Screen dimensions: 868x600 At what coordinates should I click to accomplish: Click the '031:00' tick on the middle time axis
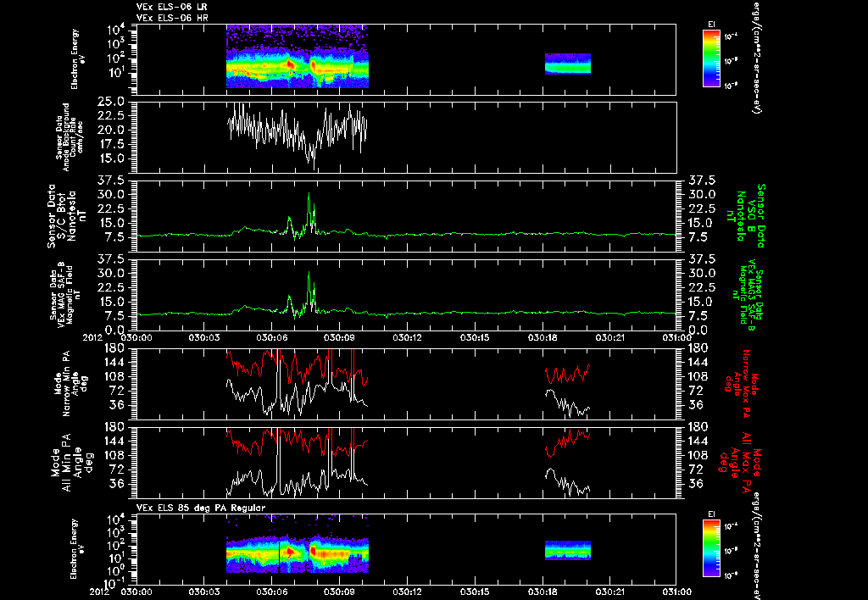pyautogui.click(x=677, y=337)
